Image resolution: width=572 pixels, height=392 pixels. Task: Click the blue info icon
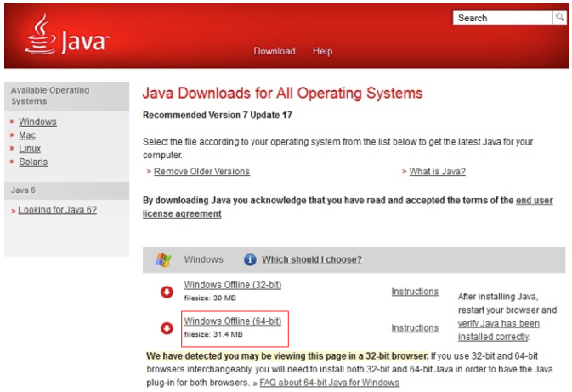(250, 259)
